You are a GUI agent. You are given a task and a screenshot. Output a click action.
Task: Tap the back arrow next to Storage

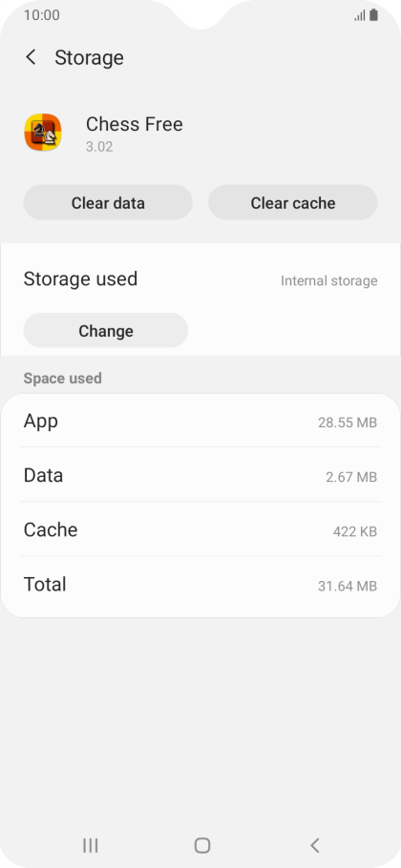click(x=31, y=57)
